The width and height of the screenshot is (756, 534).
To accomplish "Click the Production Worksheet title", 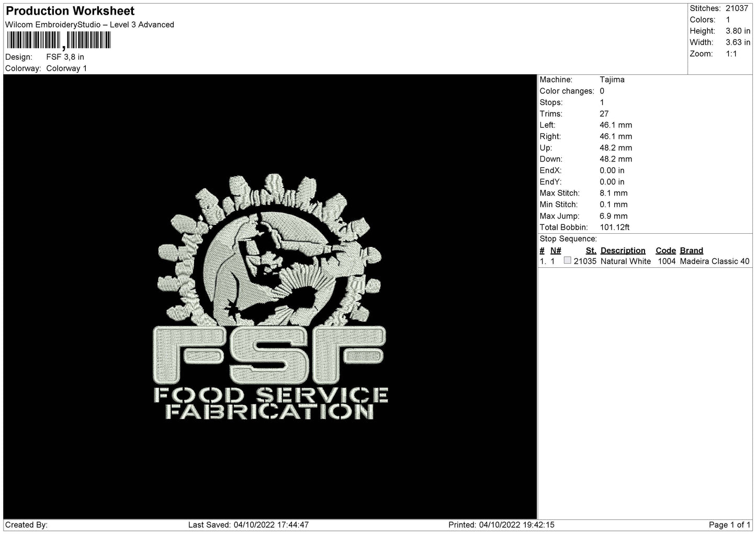I will pos(70,11).
